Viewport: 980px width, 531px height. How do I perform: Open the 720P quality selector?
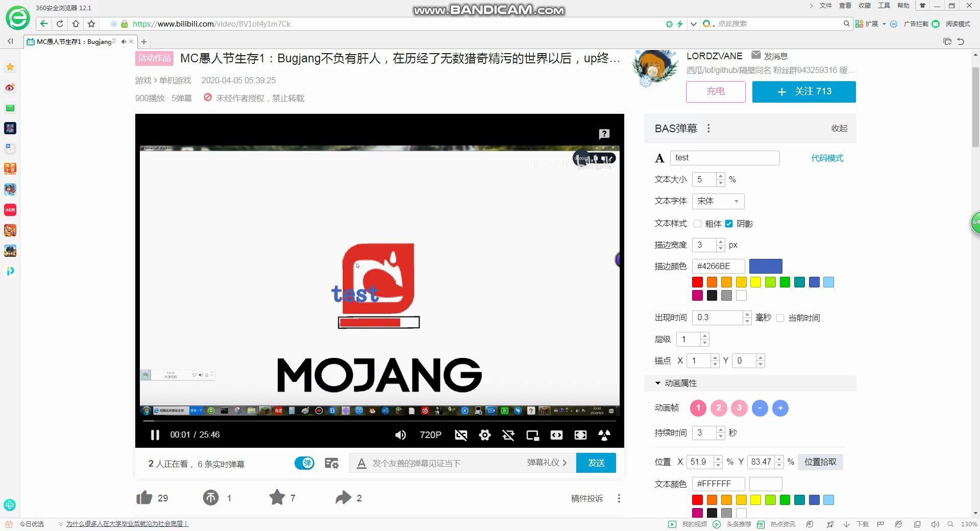(x=430, y=435)
